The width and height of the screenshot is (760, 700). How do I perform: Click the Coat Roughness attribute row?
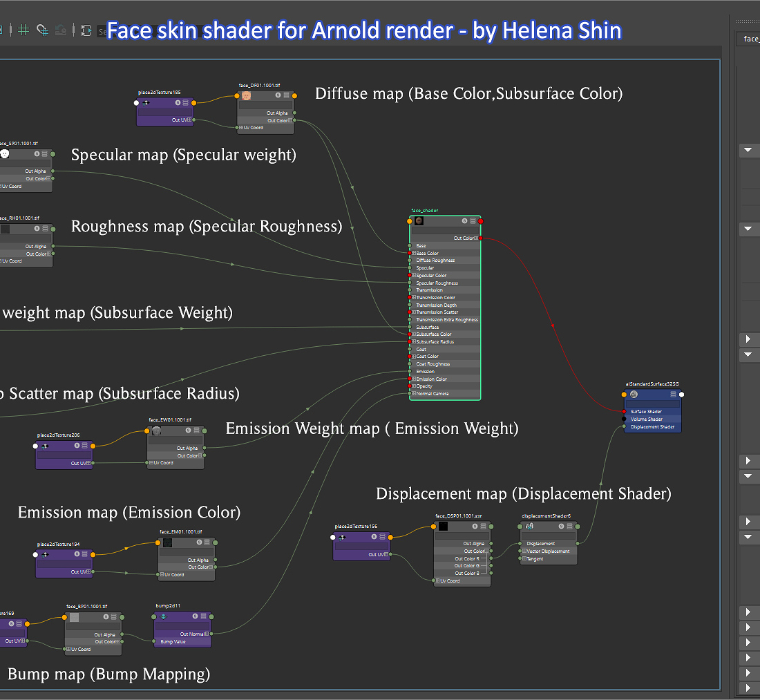pyautogui.click(x=445, y=364)
